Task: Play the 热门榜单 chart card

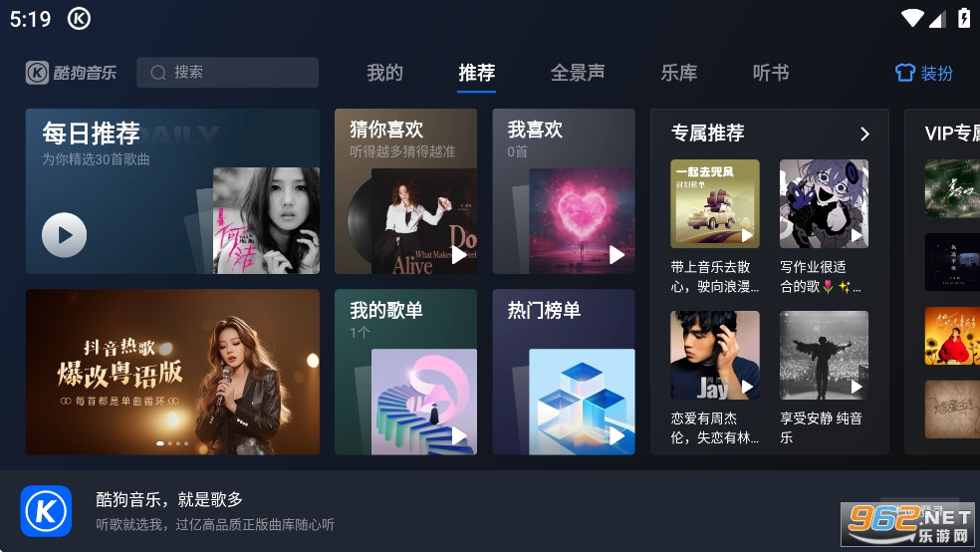Action: coord(616,435)
